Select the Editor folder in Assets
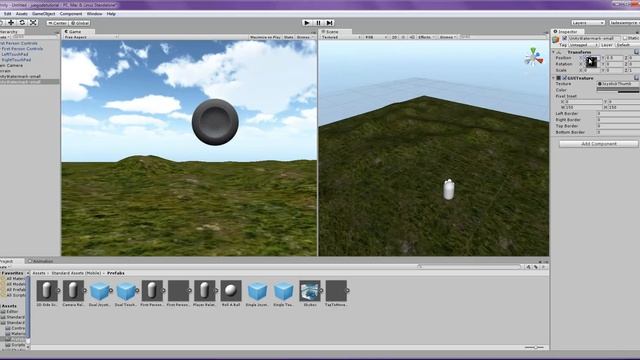Screen dimensions: 640x360 point(12,311)
